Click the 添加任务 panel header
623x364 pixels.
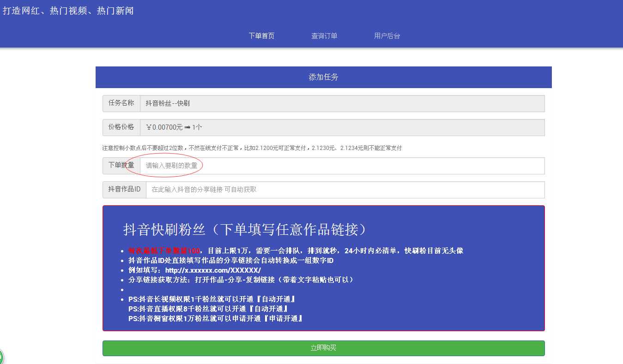[x=323, y=77]
